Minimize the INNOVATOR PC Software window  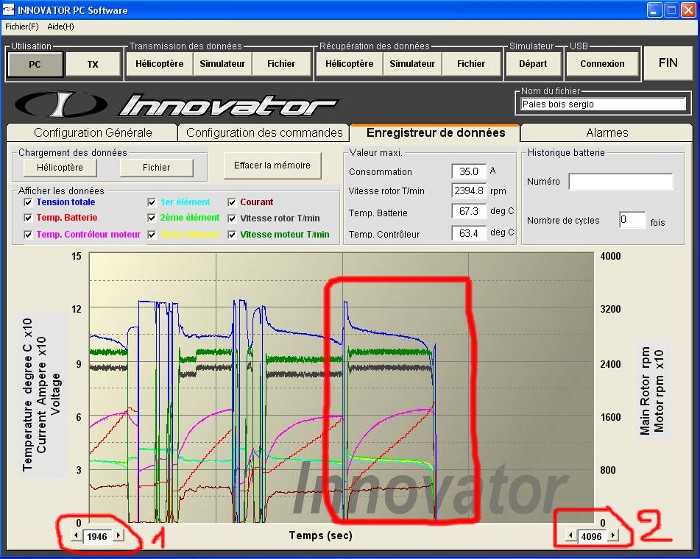(x=654, y=10)
